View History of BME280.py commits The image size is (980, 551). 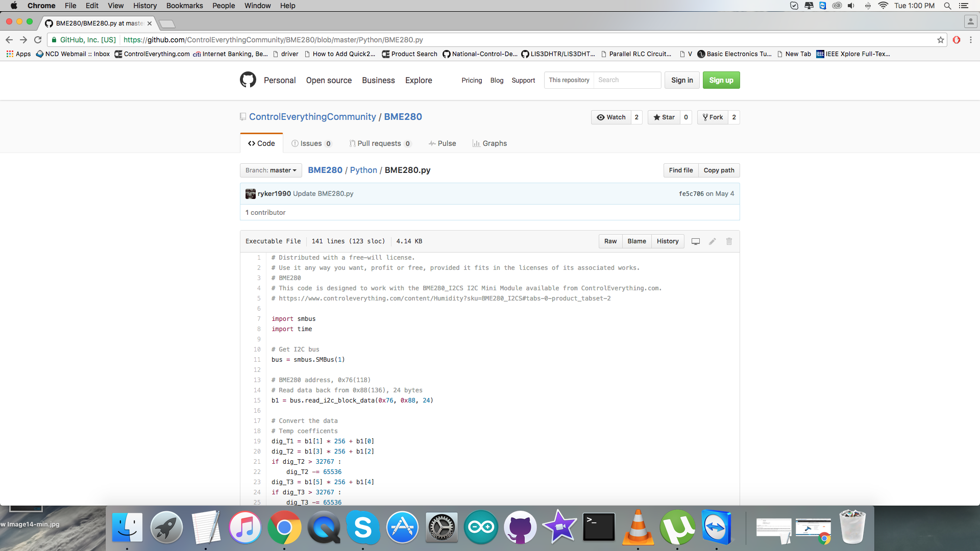click(x=667, y=241)
